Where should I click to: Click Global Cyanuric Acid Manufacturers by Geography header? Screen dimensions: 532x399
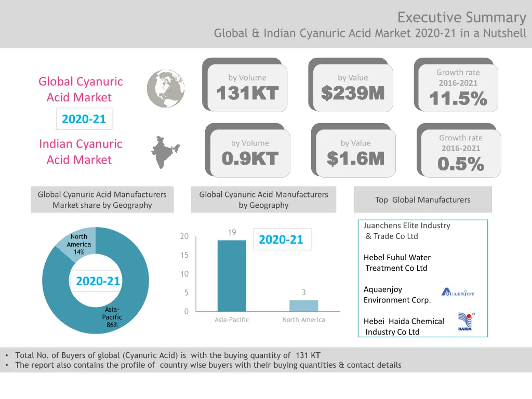tap(263, 200)
